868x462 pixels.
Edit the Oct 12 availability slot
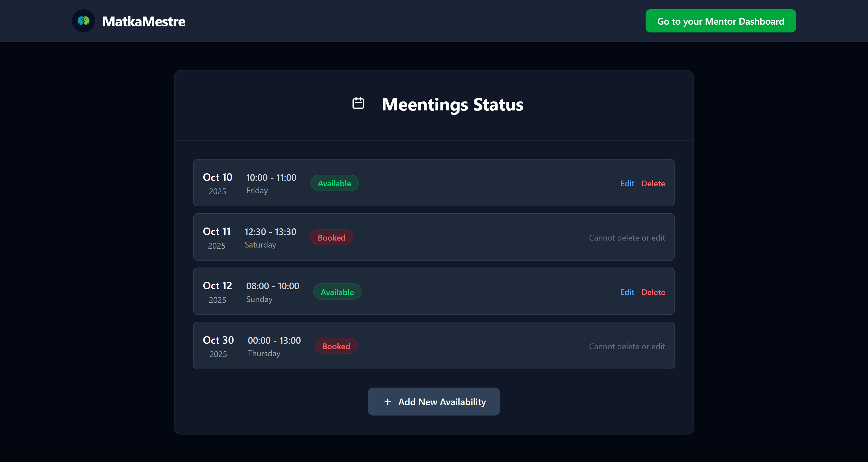[627, 292]
